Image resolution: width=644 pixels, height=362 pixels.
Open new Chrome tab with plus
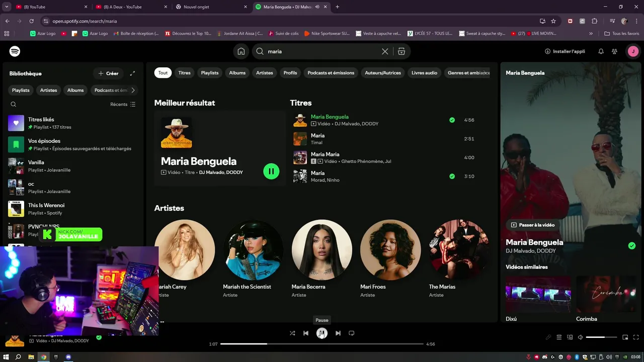(337, 7)
